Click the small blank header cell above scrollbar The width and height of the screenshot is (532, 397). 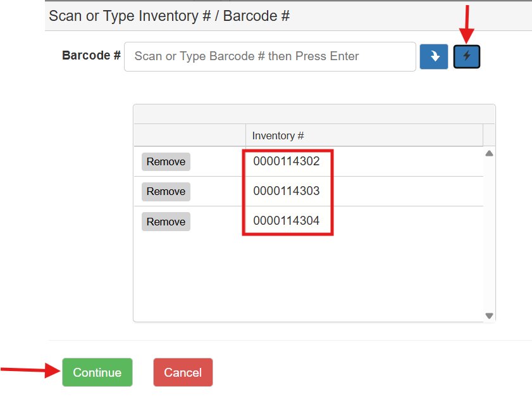tap(489, 135)
